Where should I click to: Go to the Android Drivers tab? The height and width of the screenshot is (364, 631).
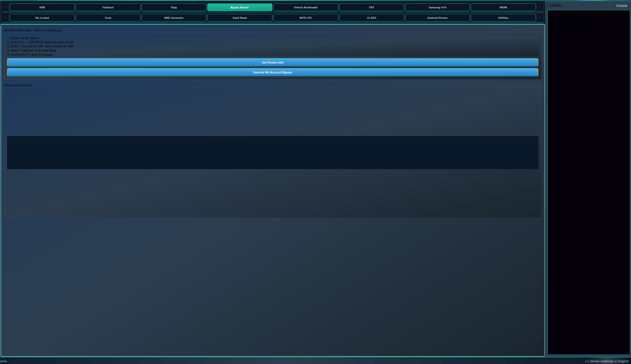(x=437, y=18)
